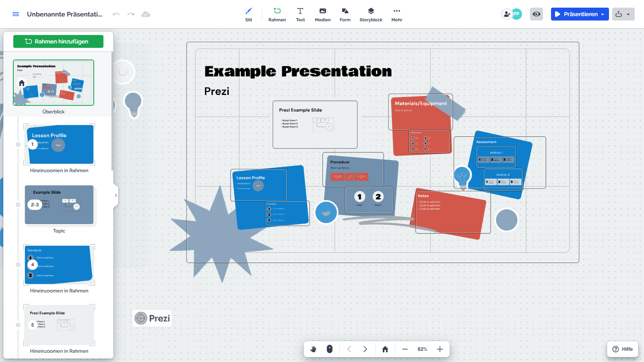Select the Example Presentation title text
Screen dimensions: 644x362
coord(298,71)
